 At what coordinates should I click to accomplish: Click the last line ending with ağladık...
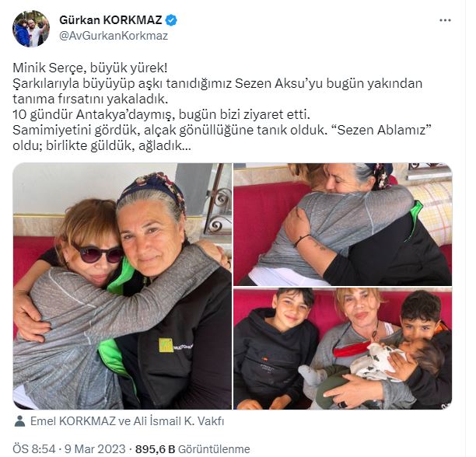coord(102,146)
